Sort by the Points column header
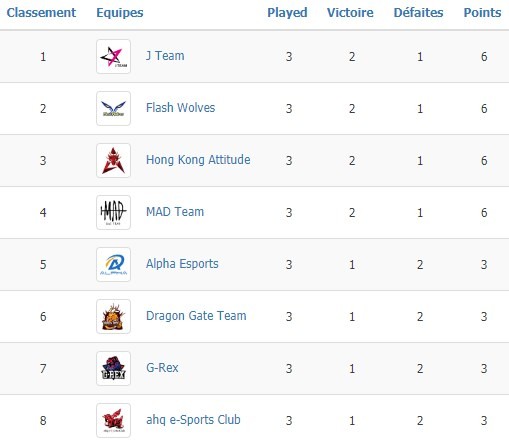This screenshot has height=442, width=509. coord(482,13)
